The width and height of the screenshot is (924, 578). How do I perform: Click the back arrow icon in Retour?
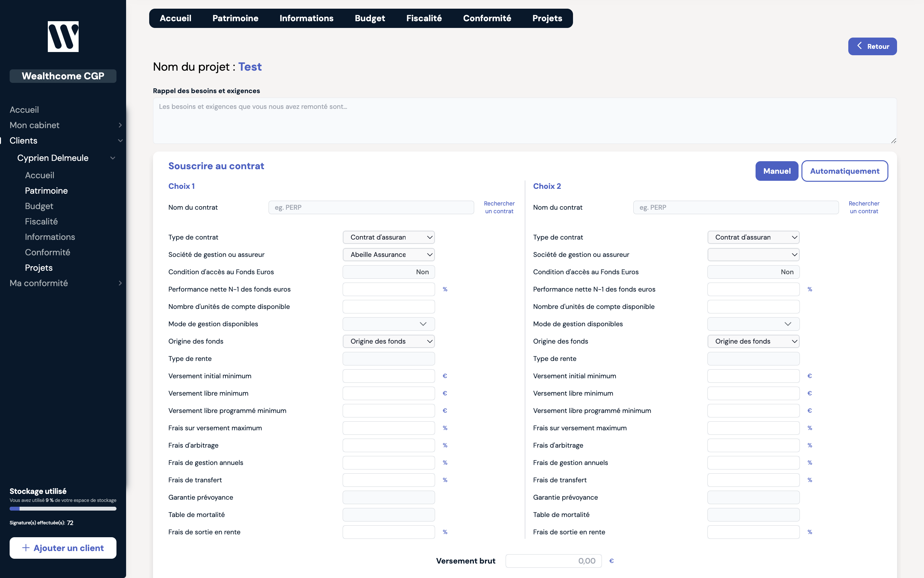859,46
